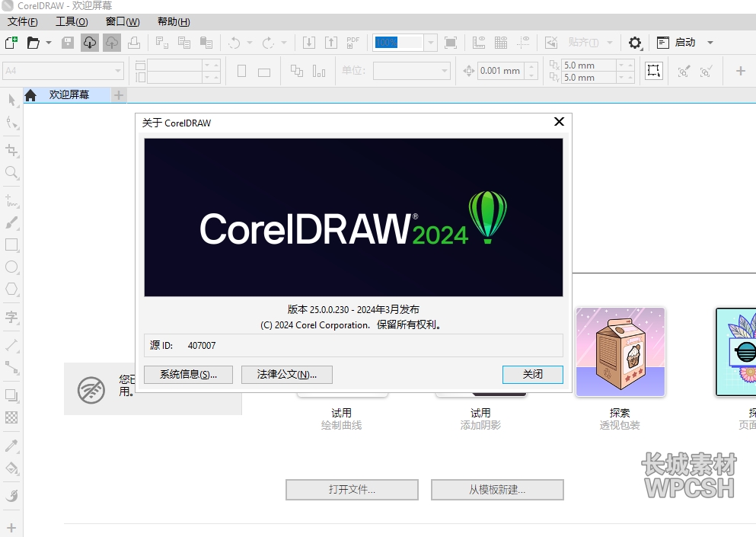Select the Freehand tool
Screen dimensions: 756x537
[x=11, y=200]
